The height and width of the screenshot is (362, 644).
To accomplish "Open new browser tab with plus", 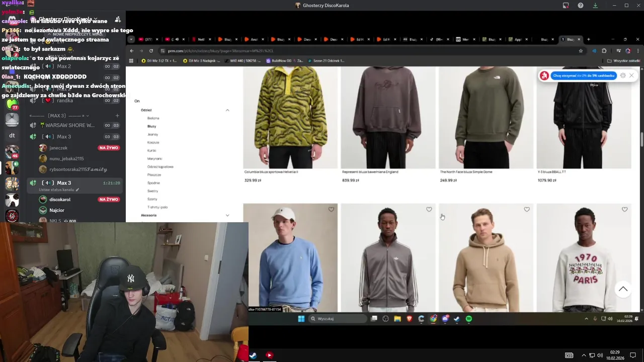I will click(589, 39).
